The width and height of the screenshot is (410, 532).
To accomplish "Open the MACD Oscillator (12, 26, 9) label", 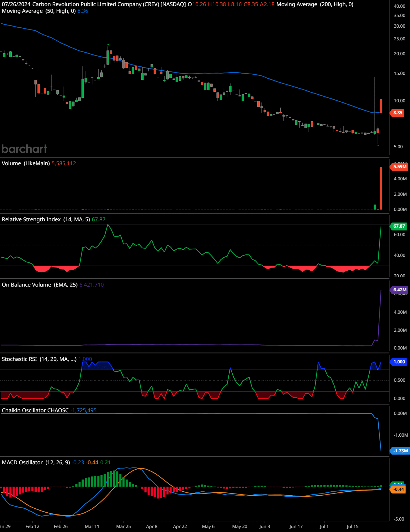I will tap(36, 462).
